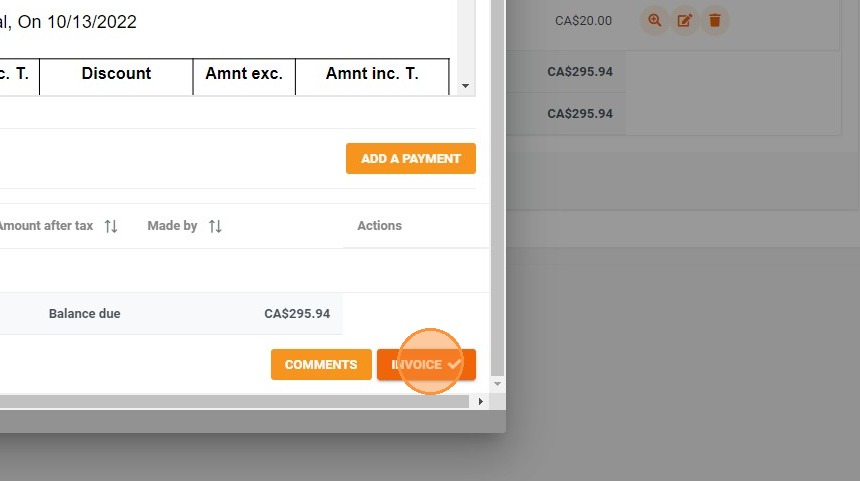Select the Amnt inc. T. column header
The image size is (860, 481).
[x=372, y=73]
